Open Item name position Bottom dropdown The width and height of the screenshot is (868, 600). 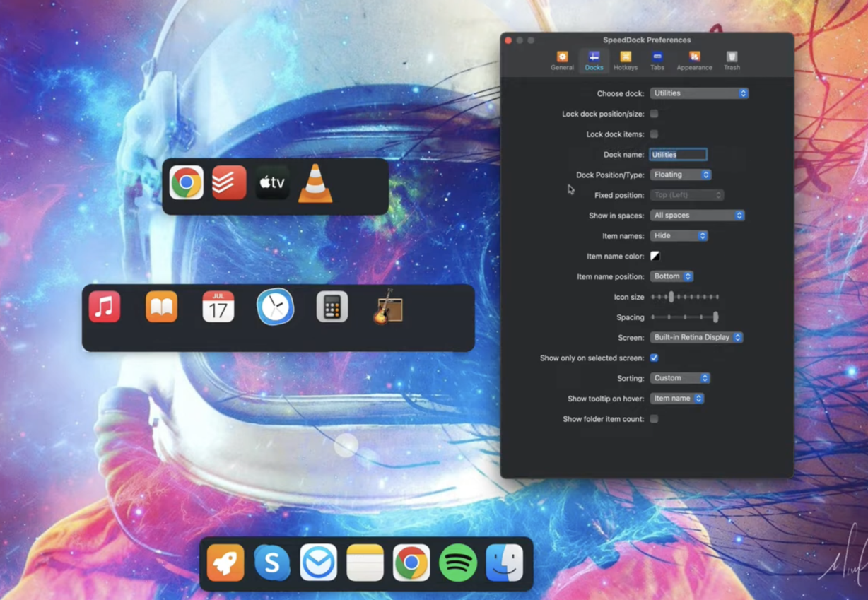[x=671, y=276]
